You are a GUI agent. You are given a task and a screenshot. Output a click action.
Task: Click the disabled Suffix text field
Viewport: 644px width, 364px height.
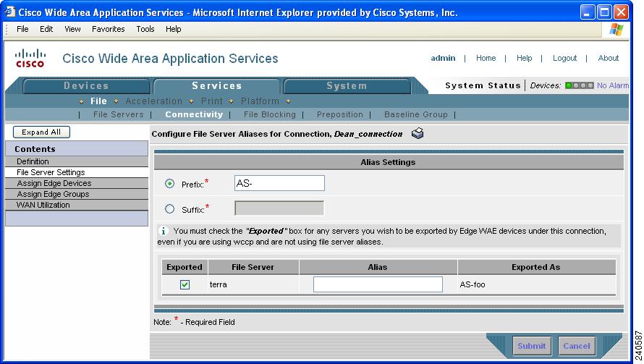tap(279, 208)
